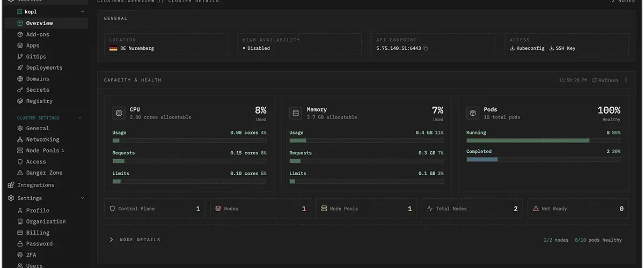Click the High Availability Disabled status
Viewport: 644px width, 268px height.
pos(257,48)
